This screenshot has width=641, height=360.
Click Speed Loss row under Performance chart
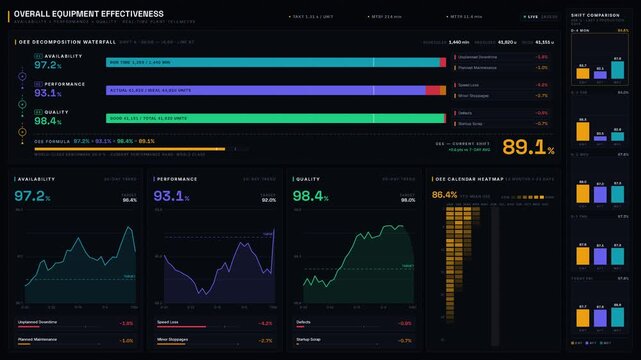pos(215,323)
